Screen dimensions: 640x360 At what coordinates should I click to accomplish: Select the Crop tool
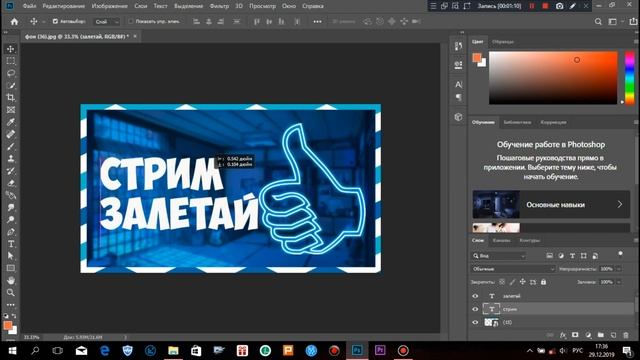click(11, 98)
